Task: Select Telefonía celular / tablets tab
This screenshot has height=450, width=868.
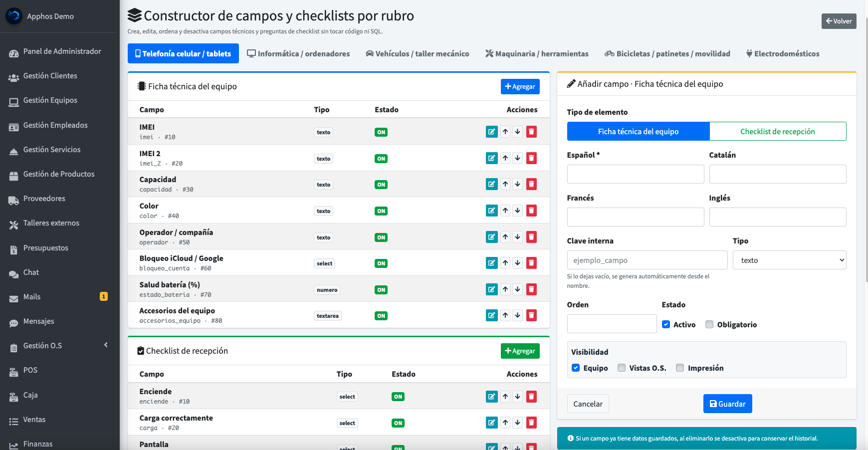Action: (x=183, y=53)
